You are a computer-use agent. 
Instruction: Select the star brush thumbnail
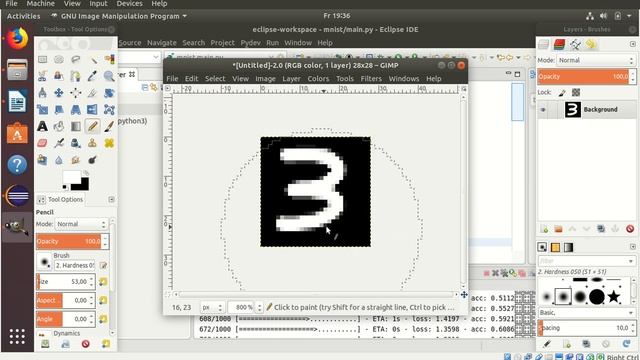point(613,296)
